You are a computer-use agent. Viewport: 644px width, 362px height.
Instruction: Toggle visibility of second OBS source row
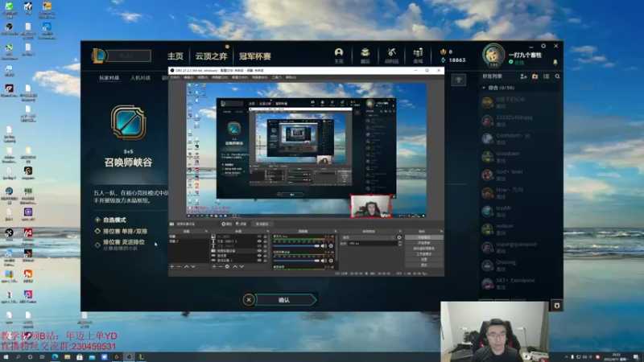tap(259, 241)
